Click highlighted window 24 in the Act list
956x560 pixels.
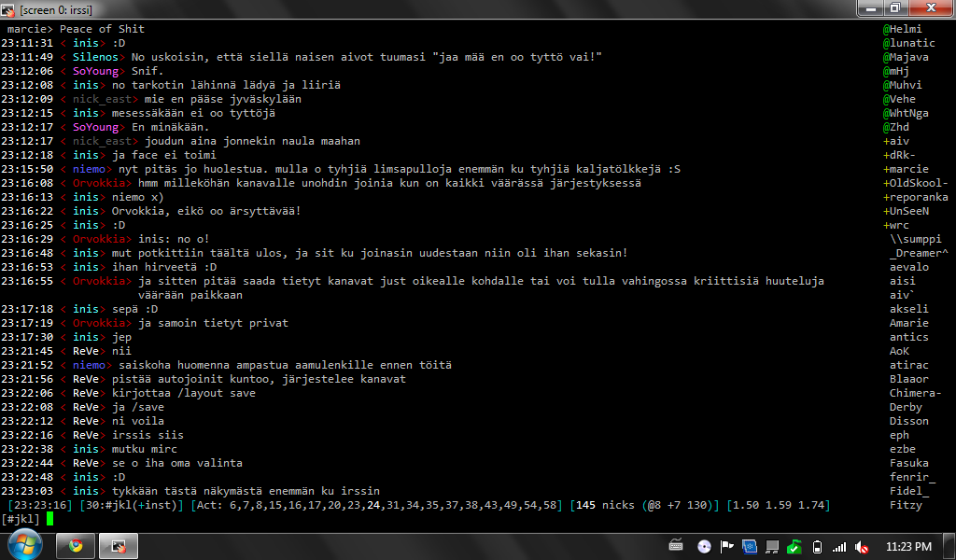coord(373,505)
